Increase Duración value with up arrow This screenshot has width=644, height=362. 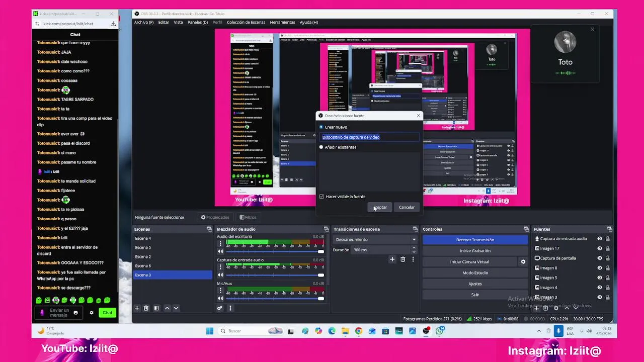click(x=414, y=248)
